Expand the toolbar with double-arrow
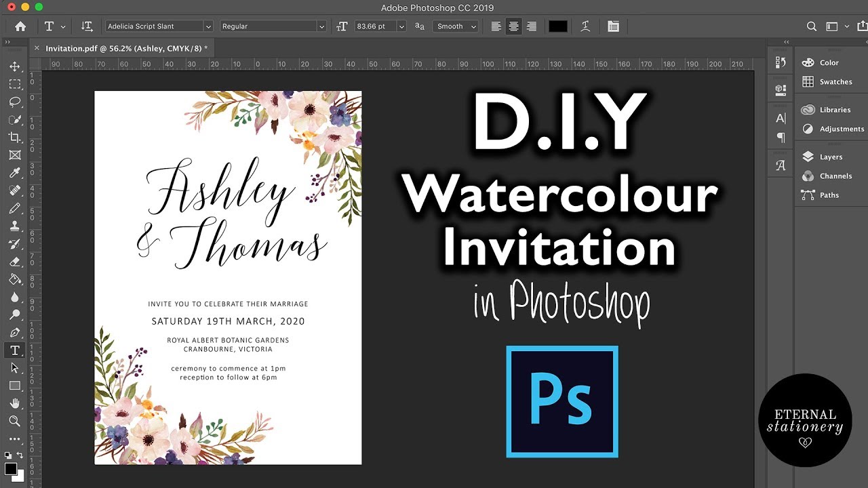 coord(7,42)
